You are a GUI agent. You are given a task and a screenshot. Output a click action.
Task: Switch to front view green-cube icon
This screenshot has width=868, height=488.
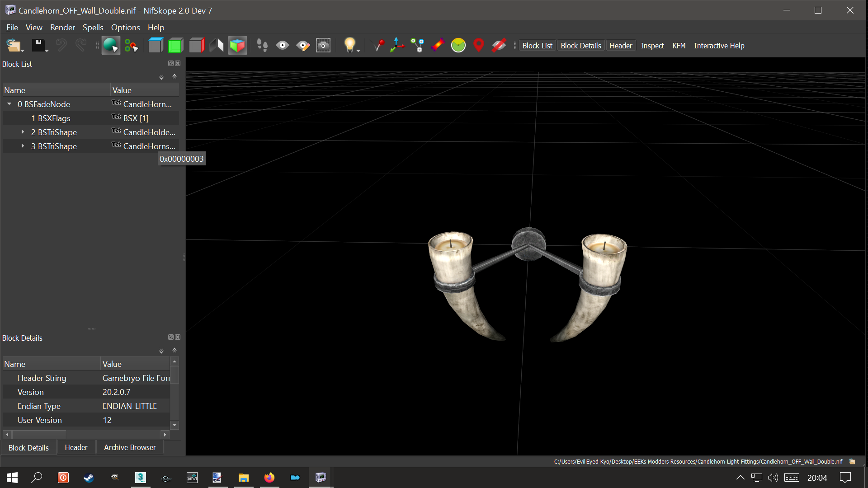[x=175, y=45]
